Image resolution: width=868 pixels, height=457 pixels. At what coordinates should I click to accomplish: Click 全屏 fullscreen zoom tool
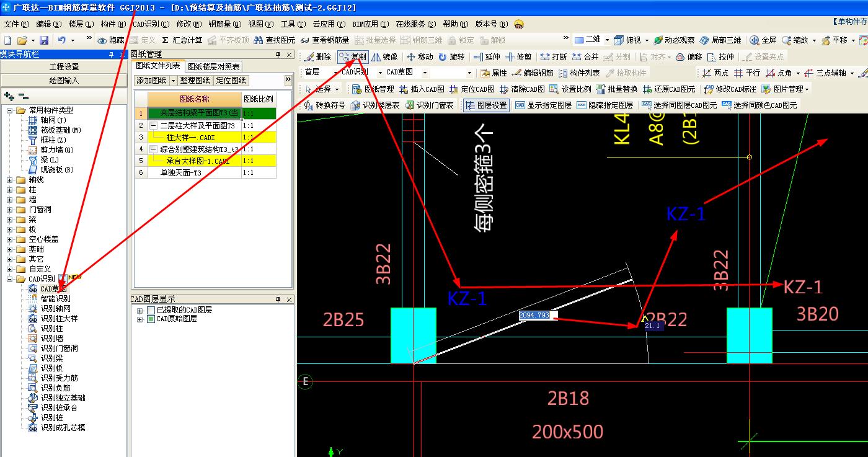(x=763, y=40)
